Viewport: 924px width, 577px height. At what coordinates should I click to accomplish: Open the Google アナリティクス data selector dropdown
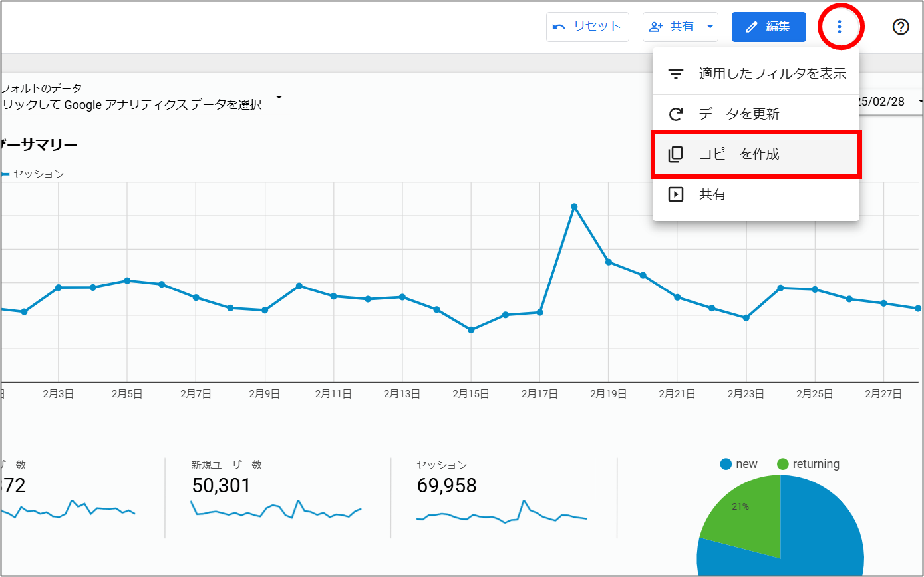click(279, 98)
